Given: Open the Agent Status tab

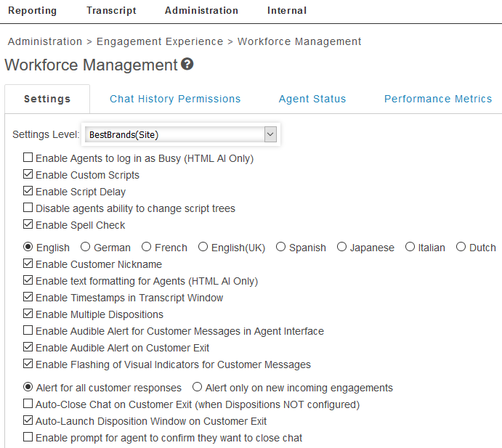Looking at the screenshot, I should click(312, 99).
